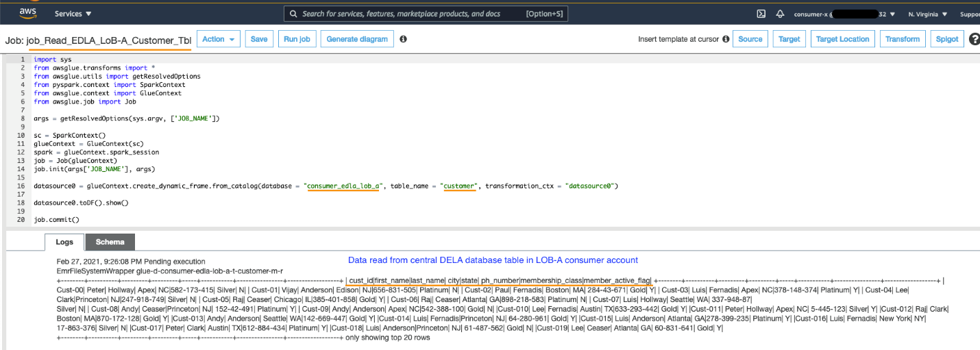Screen dimensions: 980x350
Task: Click the EmrFileSystemWrapper log line
Action: 170,271
